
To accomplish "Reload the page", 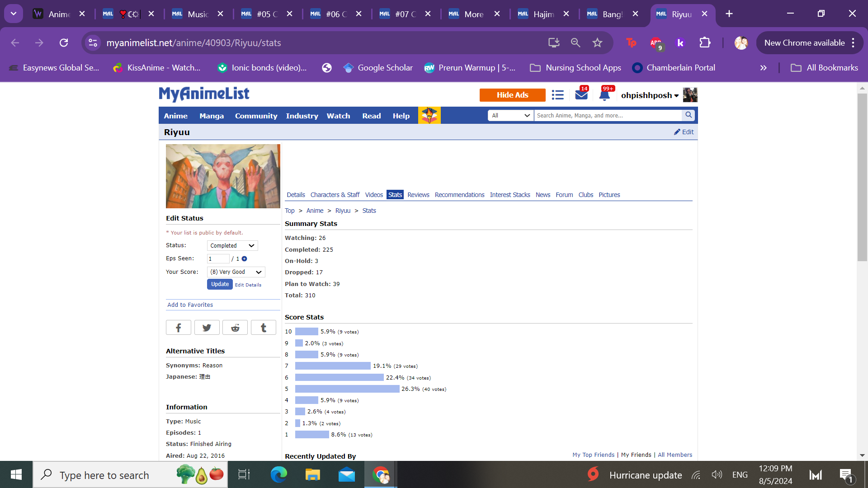I will click(64, 43).
